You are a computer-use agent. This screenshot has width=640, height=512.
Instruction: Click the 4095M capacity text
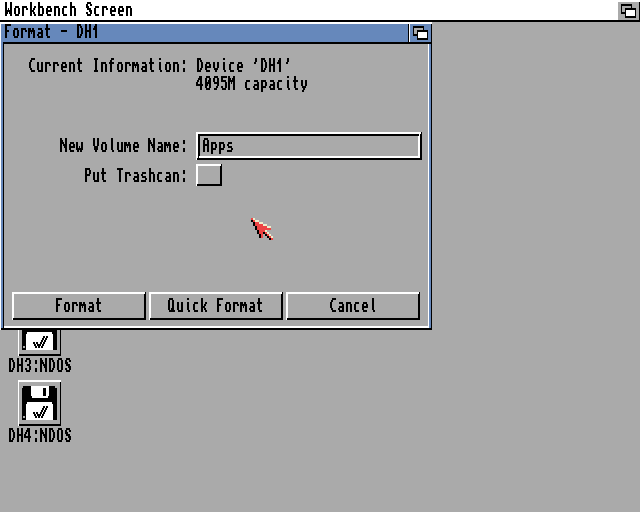click(x=251, y=84)
